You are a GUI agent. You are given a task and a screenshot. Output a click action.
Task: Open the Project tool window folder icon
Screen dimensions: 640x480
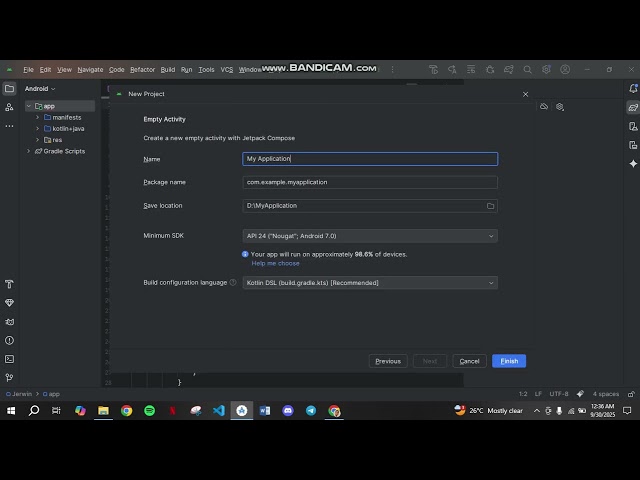tap(9, 89)
